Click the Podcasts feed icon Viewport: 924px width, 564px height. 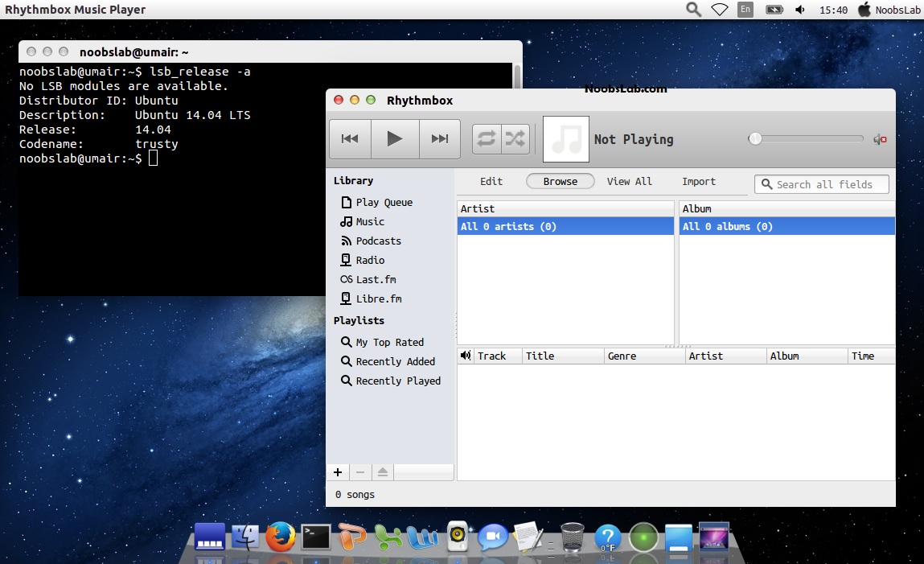click(346, 241)
